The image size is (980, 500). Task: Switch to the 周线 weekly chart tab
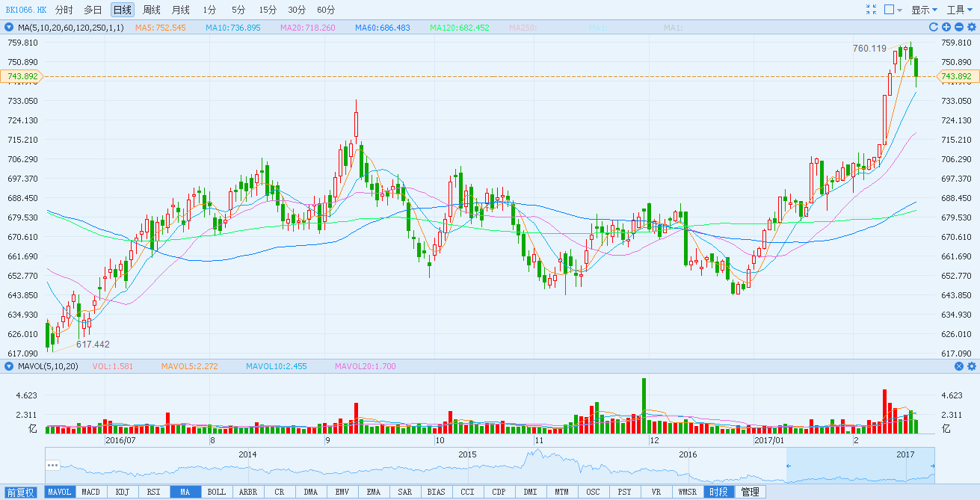point(152,10)
